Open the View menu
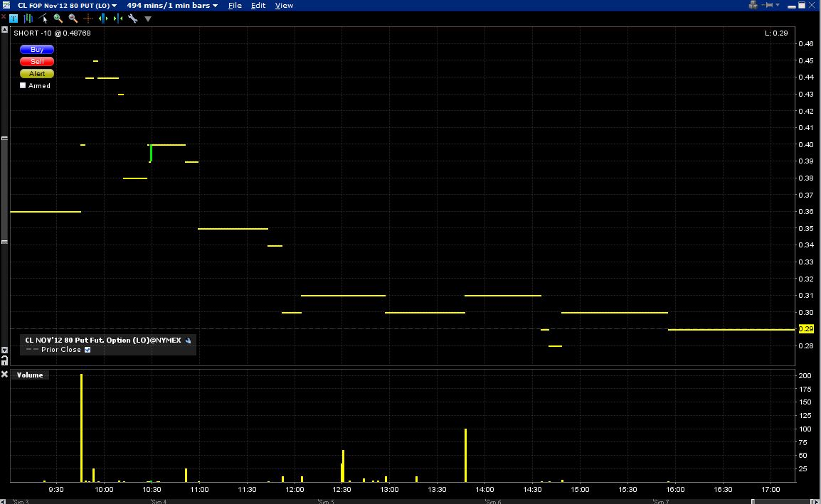The image size is (821, 504). (x=285, y=5)
